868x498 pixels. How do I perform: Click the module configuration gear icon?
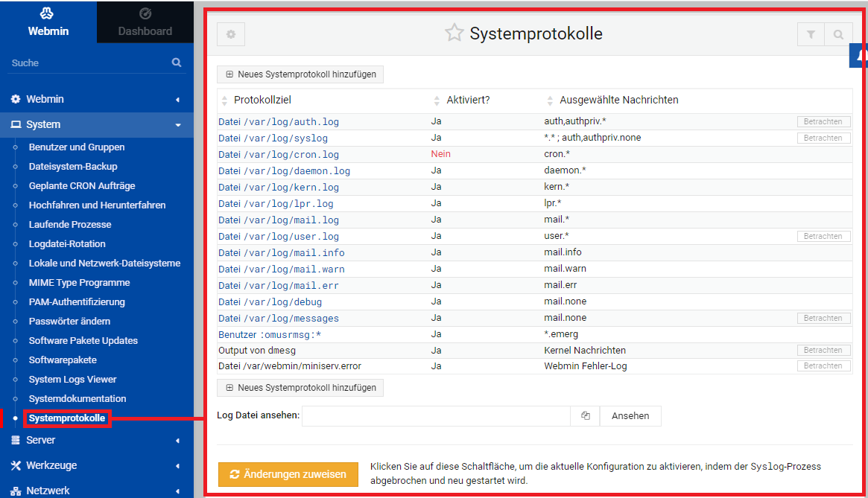coord(231,34)
